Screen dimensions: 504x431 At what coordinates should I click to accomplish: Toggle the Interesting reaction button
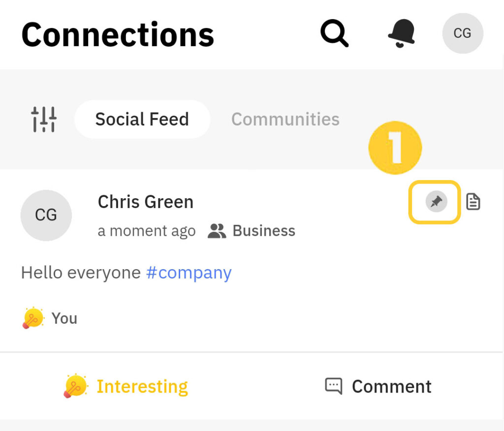pyautogui.click(x=126, y=386)
